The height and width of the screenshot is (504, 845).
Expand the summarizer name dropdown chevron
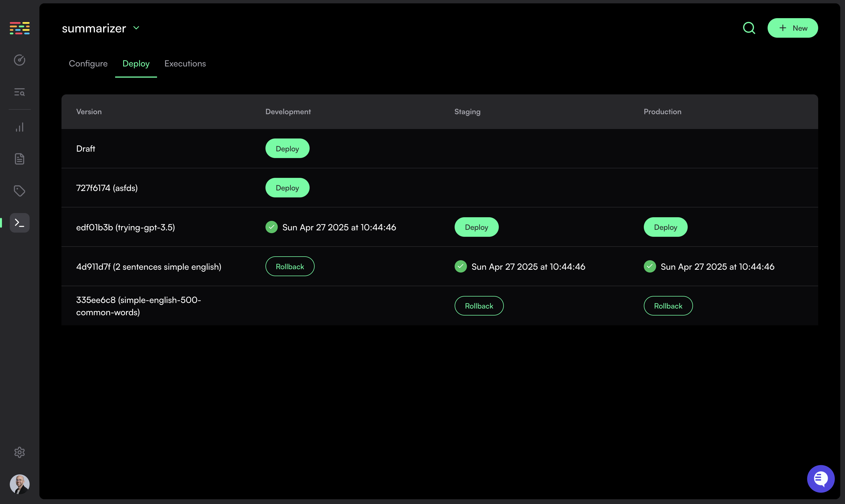click(x=136, y=28)
